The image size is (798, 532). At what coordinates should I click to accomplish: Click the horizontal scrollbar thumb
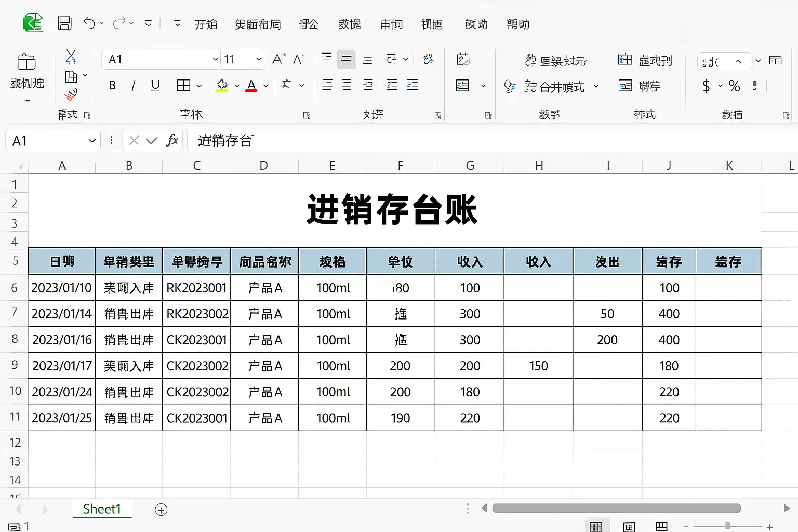pyautogui.click(x=617, y=508)
